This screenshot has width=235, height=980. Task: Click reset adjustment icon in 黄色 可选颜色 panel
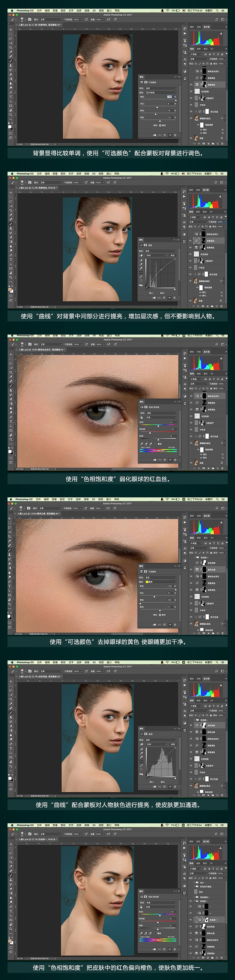coord(164,625)
